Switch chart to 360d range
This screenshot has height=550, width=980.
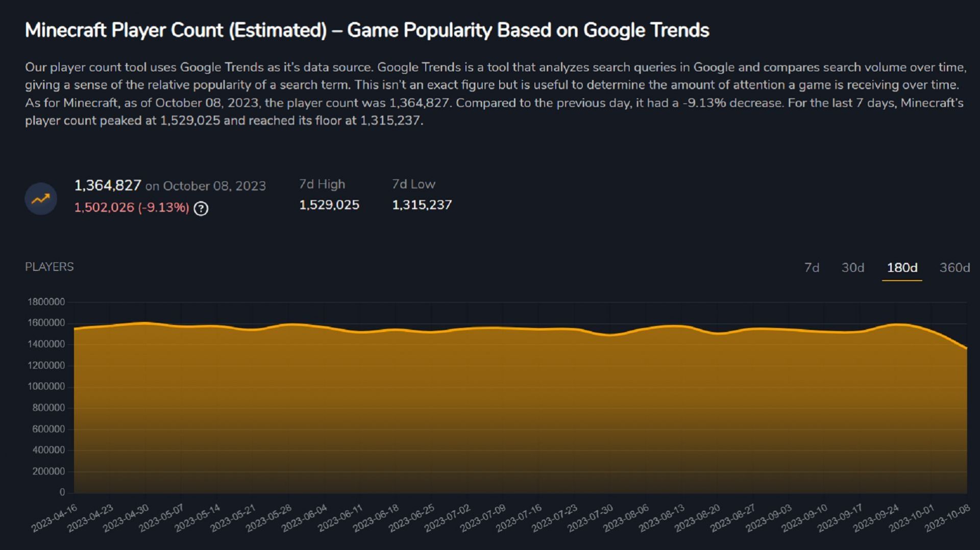[x=954, y=267]
